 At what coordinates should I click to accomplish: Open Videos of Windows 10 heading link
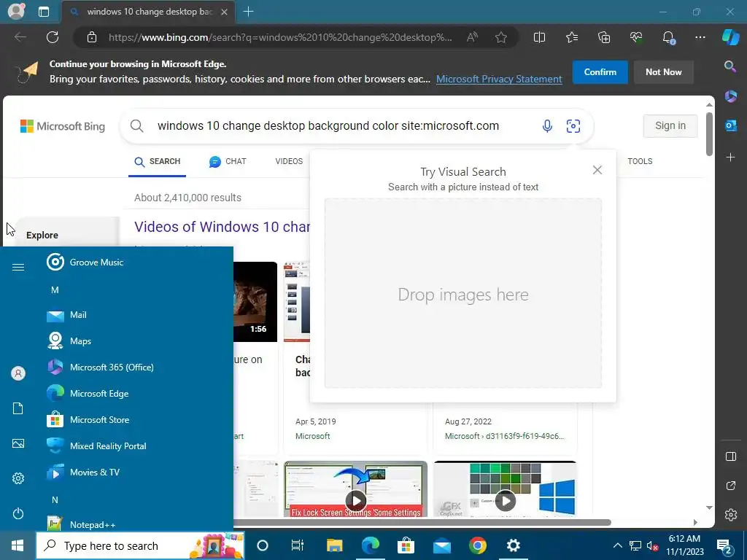[222, 227]
